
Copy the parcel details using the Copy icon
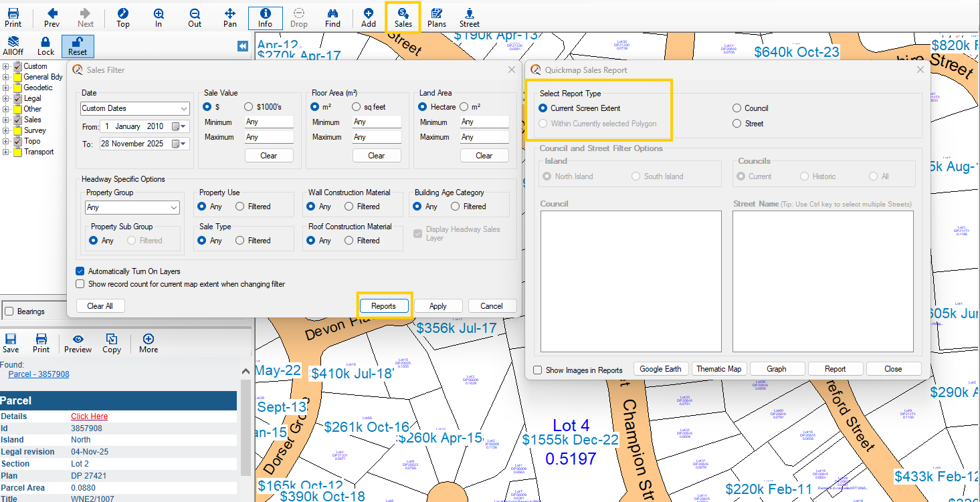[111, 343]
